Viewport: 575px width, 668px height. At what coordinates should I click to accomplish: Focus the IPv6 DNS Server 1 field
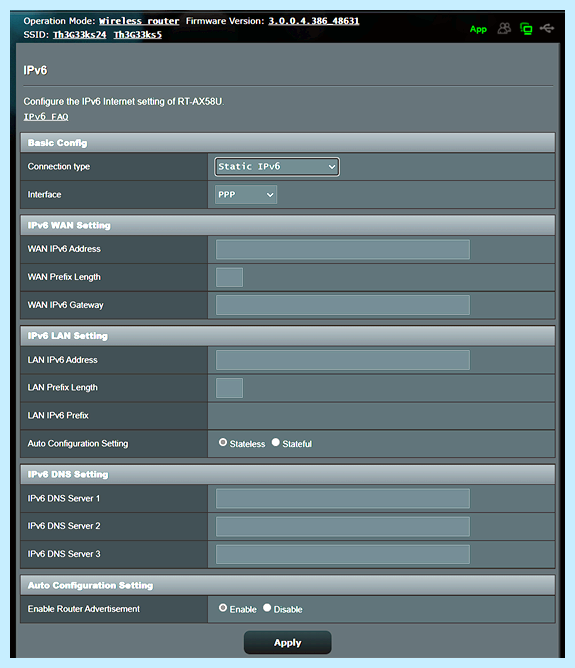point(343,498)
